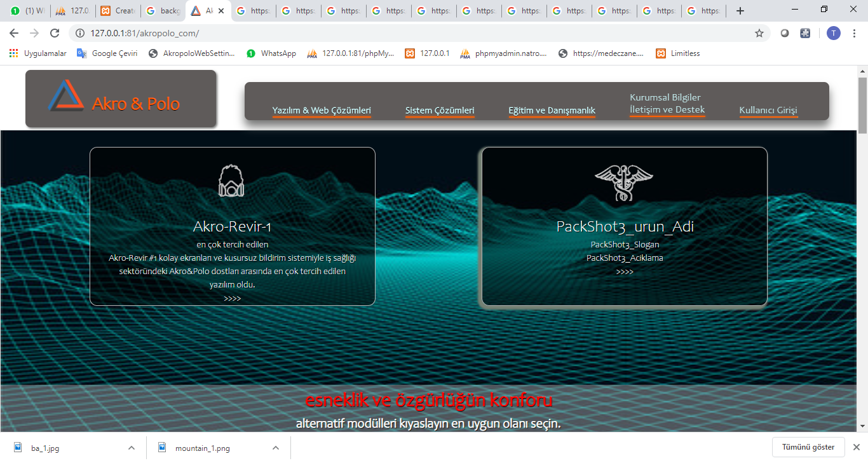This screenshot has width=868, height=463.
Task: Click the Kullanıcı Girişi login link
Action: point(768,111)
